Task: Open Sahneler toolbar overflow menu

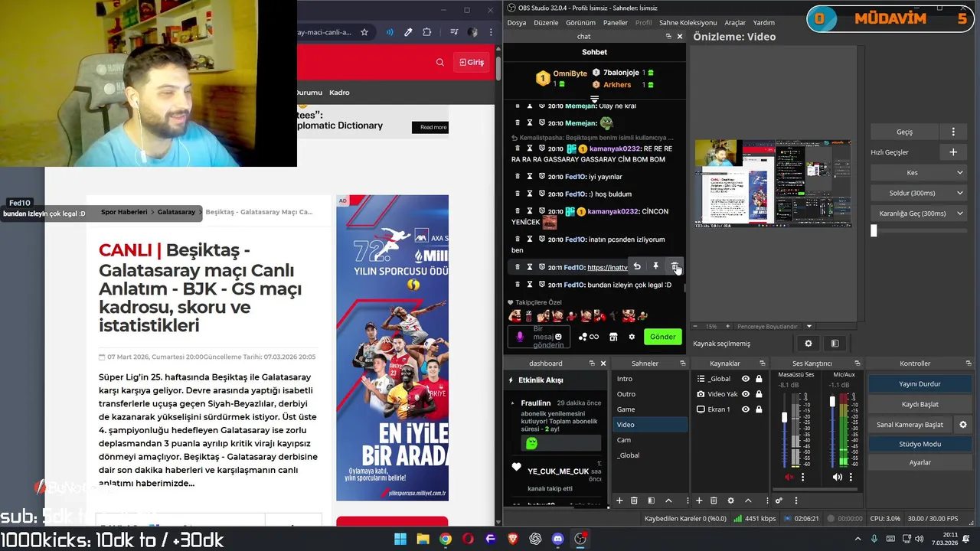Action: tap(686, 500)
